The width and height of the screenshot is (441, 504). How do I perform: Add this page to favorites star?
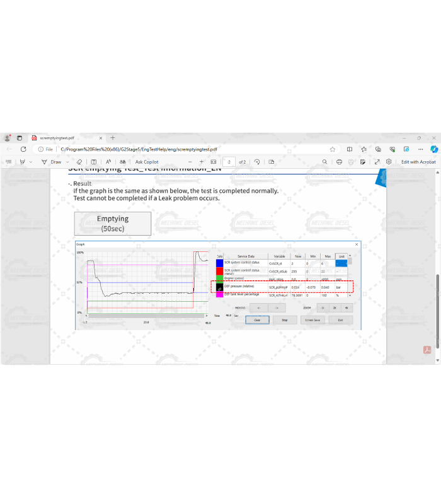click(x=332, y=149)
